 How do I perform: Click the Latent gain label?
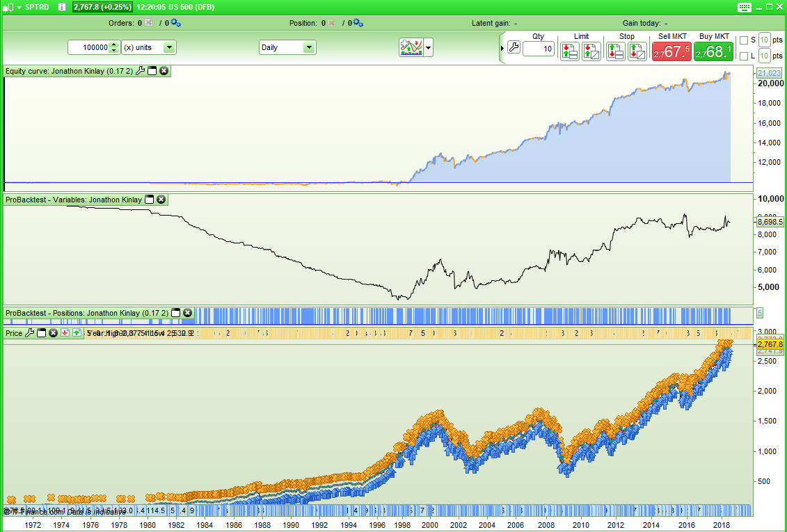click(491, 23)
